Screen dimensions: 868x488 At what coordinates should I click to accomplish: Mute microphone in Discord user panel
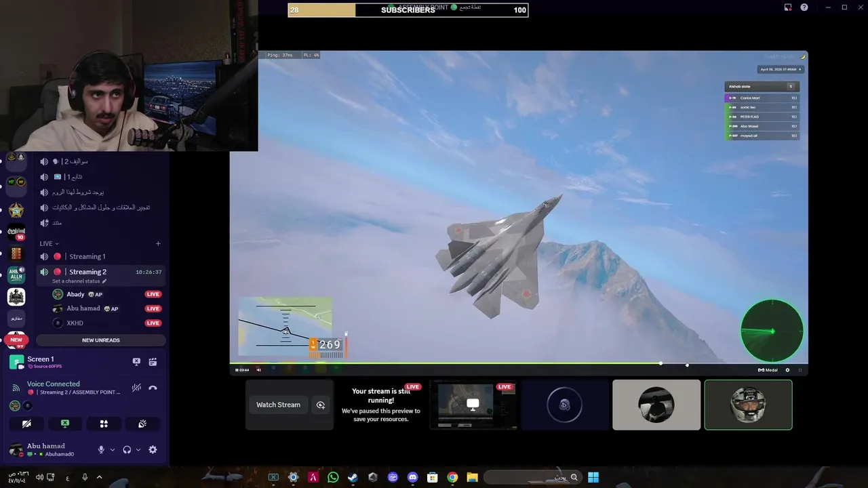pos(101,449)
